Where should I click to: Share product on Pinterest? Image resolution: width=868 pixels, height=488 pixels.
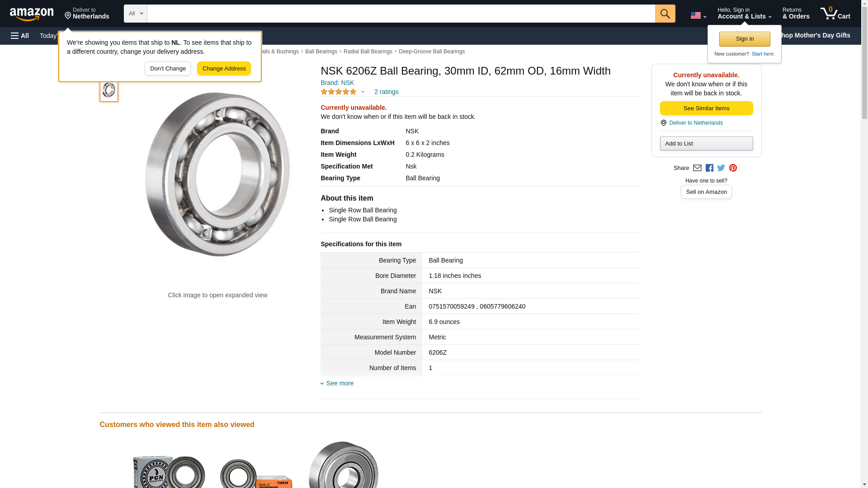[x=733, y=168]
